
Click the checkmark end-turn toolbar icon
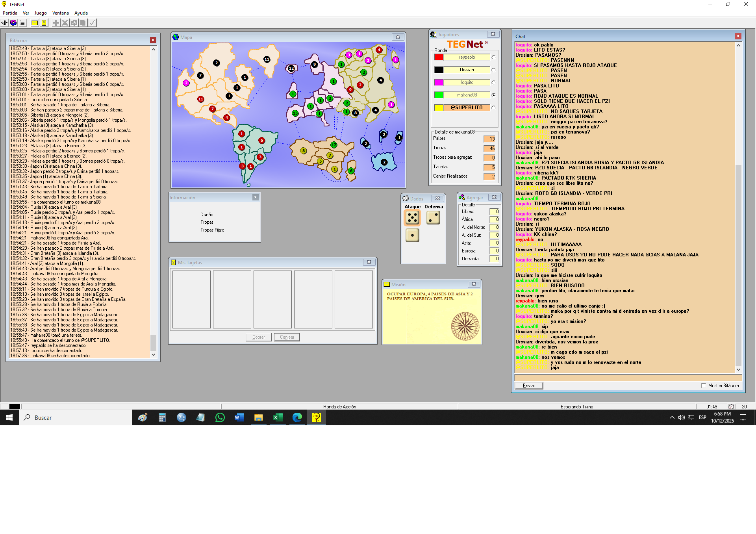pyautogui.click(x=92, y=23)
